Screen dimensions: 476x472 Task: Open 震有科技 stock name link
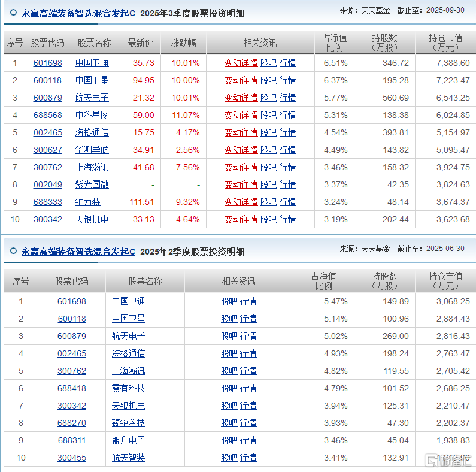[x=128, y=388]
